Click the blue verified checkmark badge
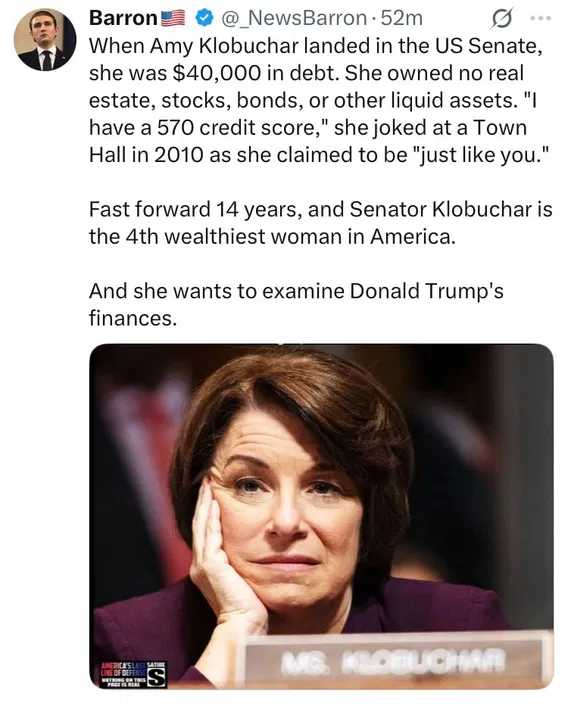 205,18
